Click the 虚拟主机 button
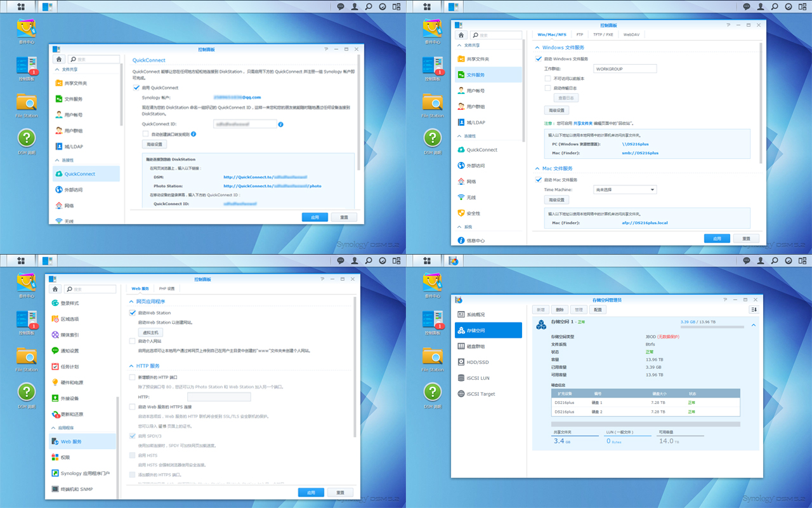This screenshot has height=508, width=812. (150, 332)
